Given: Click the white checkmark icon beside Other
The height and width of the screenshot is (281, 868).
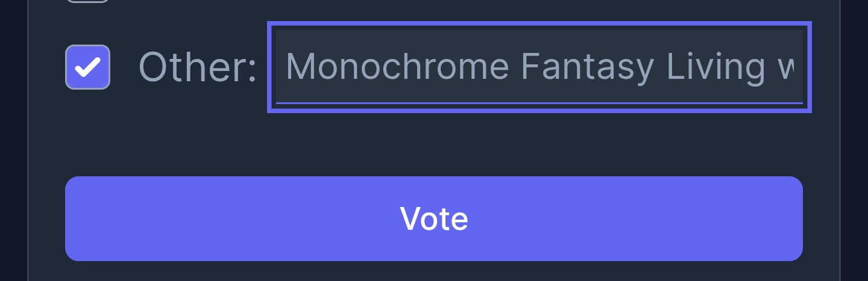Looking at the screenshot, I should pos(88,67).
